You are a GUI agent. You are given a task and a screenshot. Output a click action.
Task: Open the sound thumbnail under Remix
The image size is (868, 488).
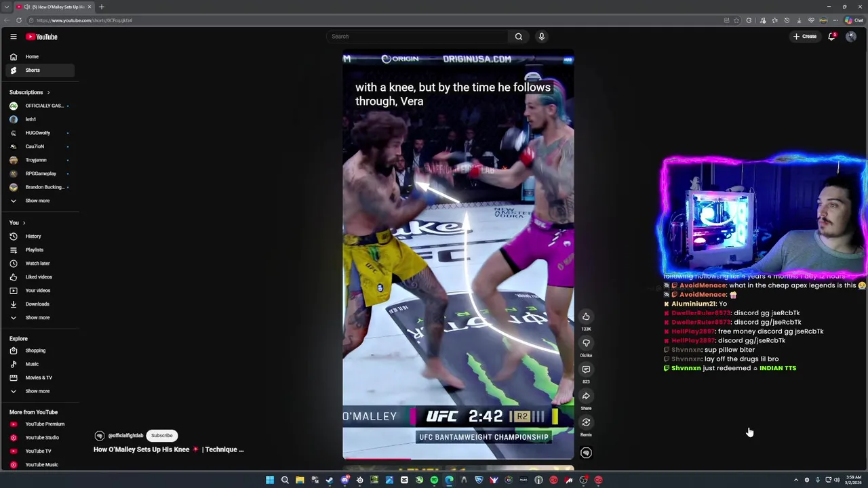point(586,453)
